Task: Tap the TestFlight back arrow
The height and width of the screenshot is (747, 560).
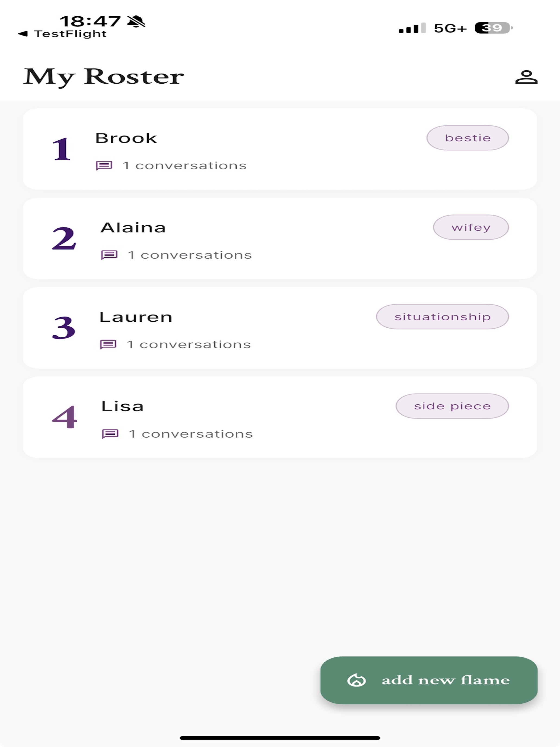Action: (23, 33)
